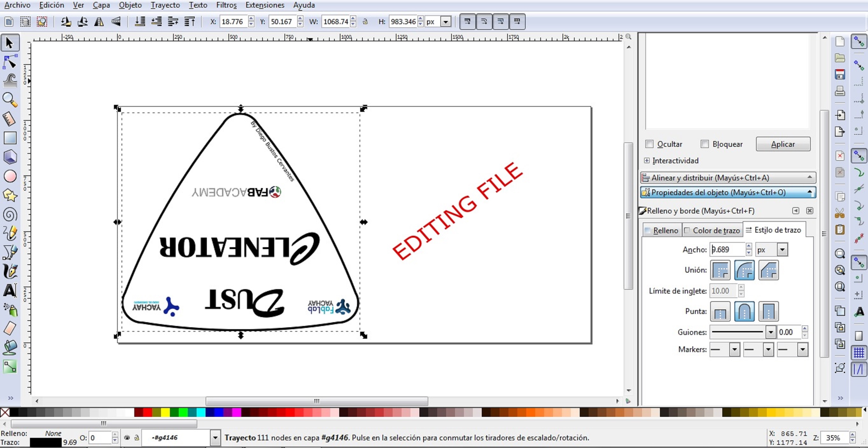
Task: Open the layer #g4146 dropdown
Action: tap(215, 438)
